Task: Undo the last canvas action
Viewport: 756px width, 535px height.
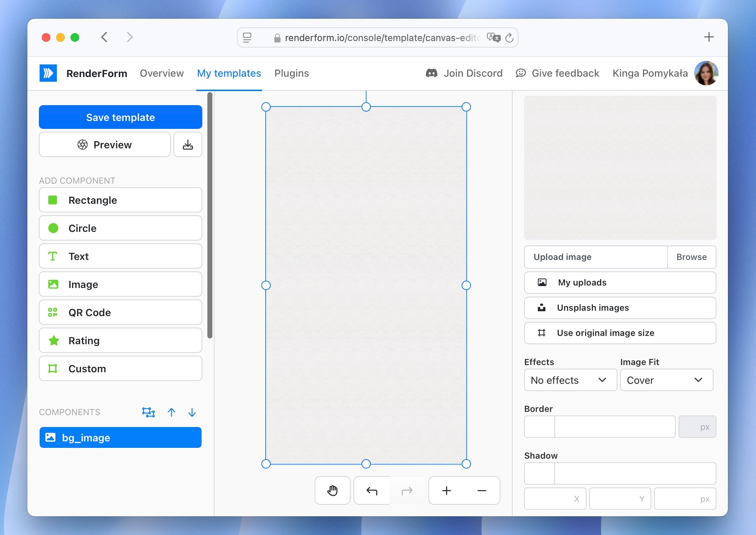Action: pyautogui.click(x=372, y=490)
